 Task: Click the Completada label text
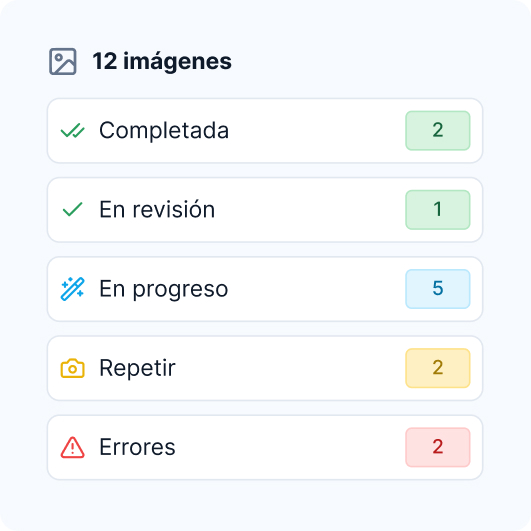coord(164,131)
